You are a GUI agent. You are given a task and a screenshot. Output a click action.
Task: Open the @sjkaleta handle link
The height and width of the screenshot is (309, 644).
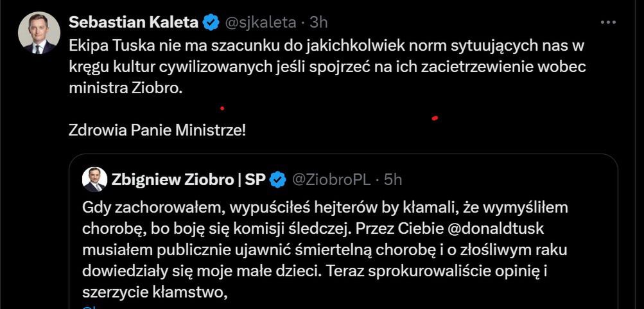pos(259,22)
